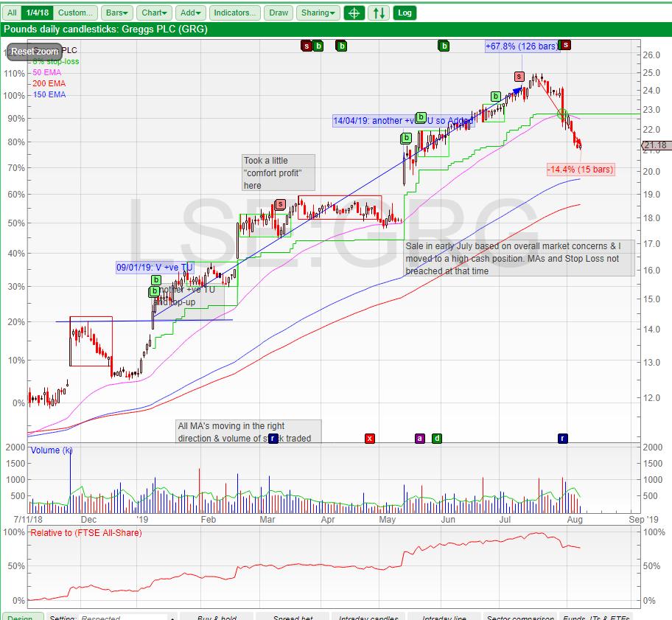
Task: Select the 'All MA's moving in the right direction' note
Action: (248, 431)
